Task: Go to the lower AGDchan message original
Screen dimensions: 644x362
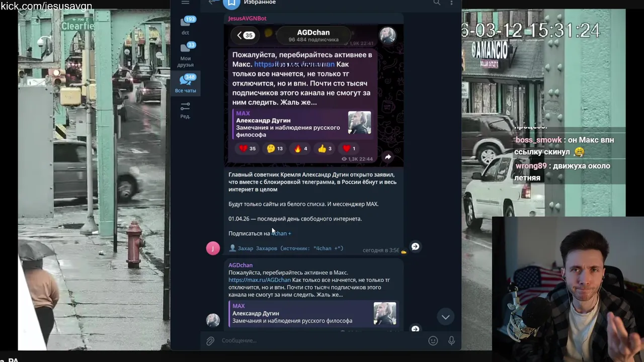Action: [x=415, y=329]
